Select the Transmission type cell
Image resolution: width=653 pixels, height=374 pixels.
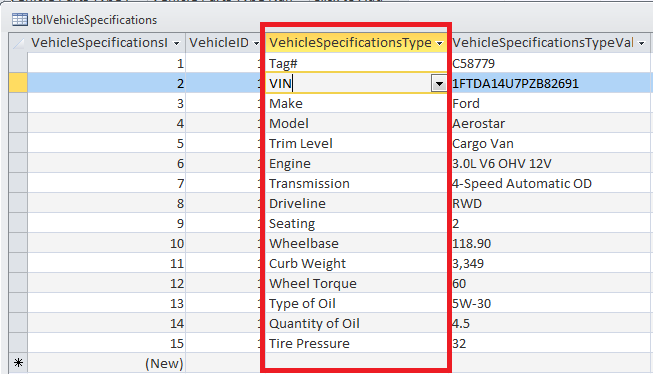[356, 183]
